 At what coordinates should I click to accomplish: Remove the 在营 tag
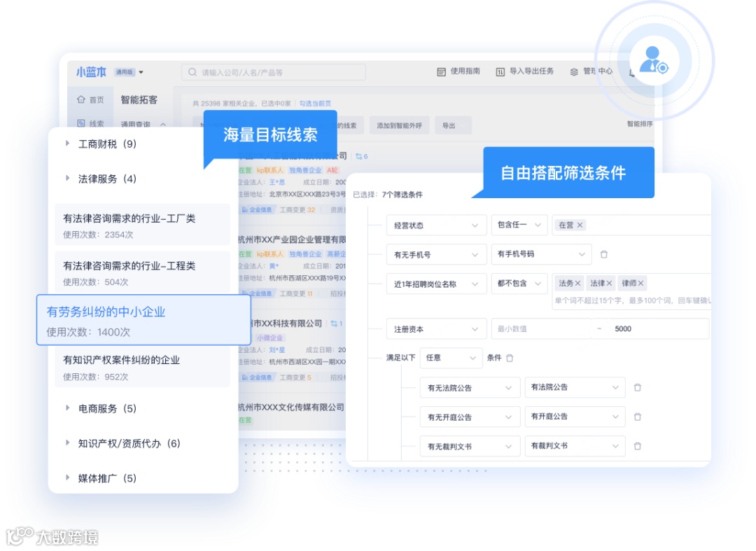pyautogui.click(x=580, y=225)
